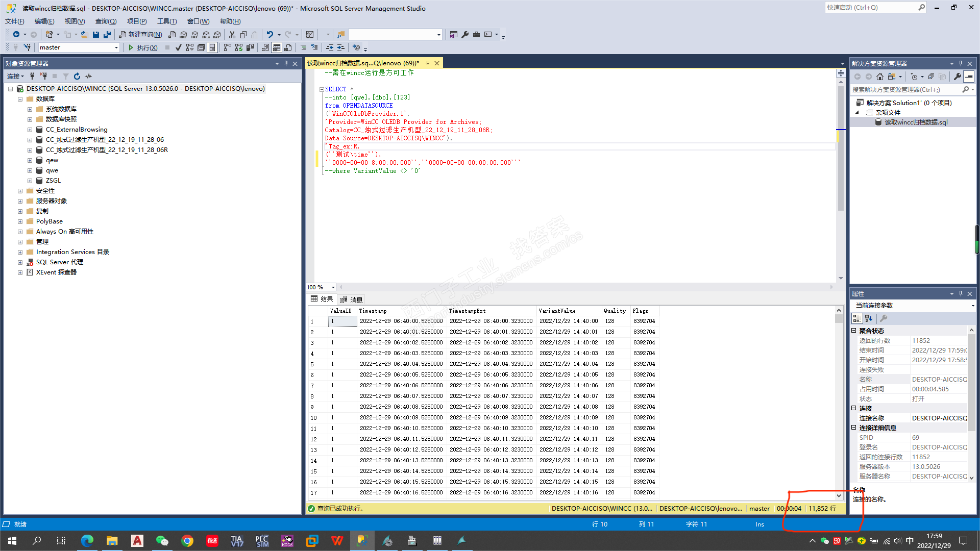Open the Chrome icon on taskbar
980x551 pixels.
pyautogui.click(x=187, y=541)
